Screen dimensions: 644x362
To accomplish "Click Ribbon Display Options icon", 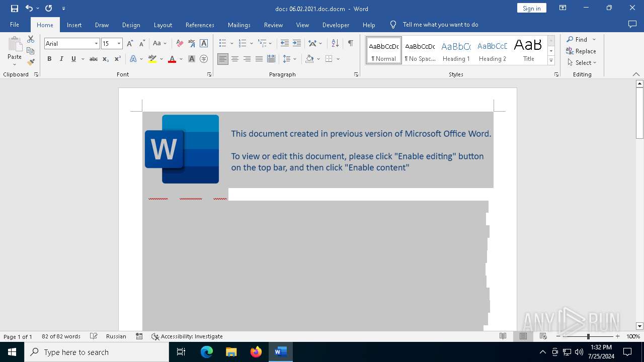I will coord(563,8).
